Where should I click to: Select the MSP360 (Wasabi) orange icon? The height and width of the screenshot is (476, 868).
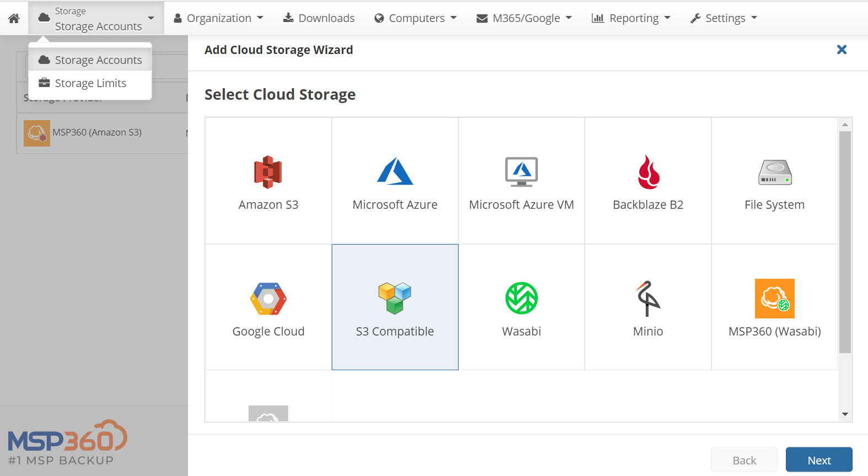775,299
